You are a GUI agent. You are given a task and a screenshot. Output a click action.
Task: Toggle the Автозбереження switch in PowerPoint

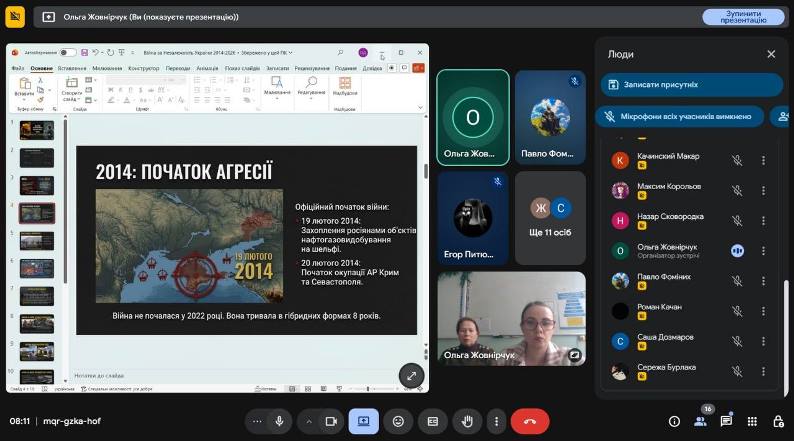tap(67, 53)
